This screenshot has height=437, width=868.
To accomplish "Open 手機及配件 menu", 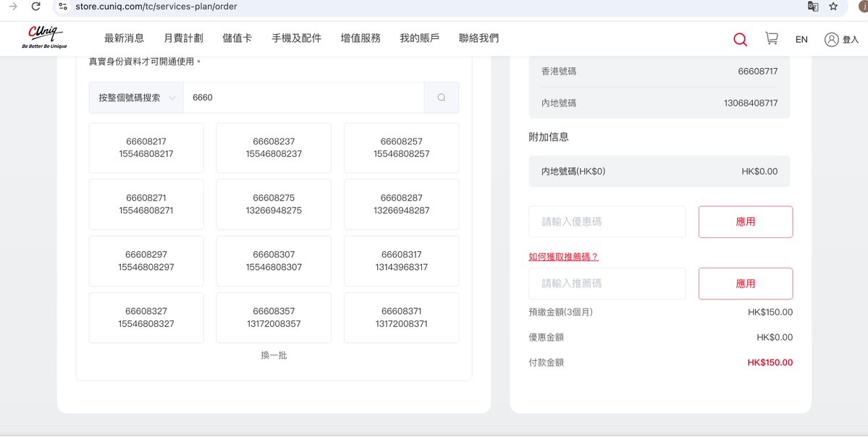I will click(296, 38).
